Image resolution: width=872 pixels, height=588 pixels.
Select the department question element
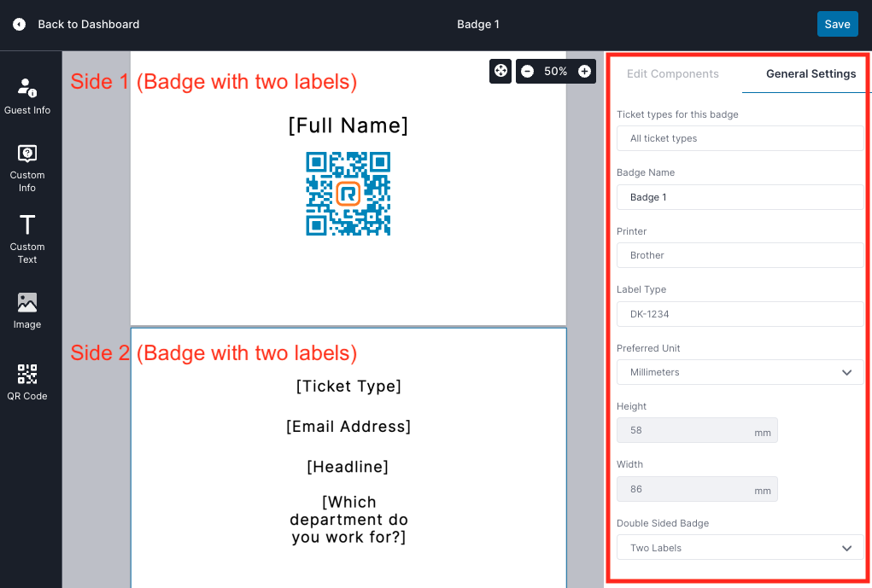(x=348, y=520)
